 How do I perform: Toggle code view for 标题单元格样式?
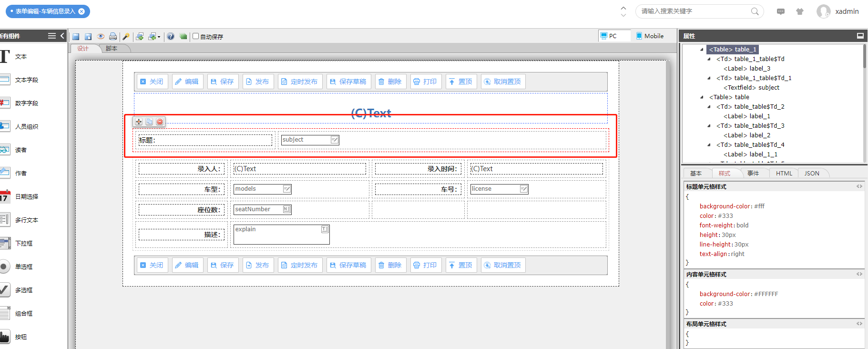coord(859,186)
